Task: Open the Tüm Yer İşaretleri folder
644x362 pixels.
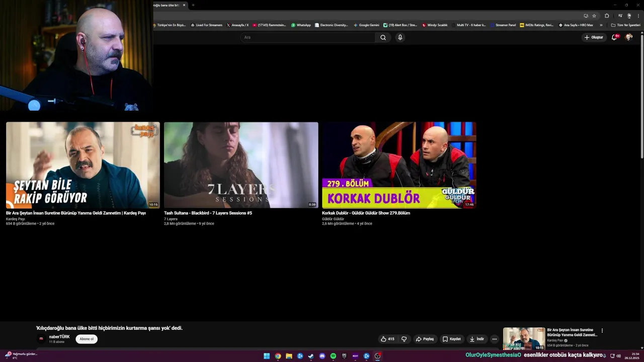Action: tap(625, 25)
